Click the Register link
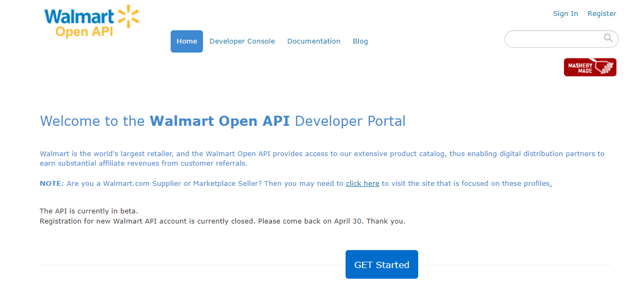644x292 pixels. click(602, 14)
